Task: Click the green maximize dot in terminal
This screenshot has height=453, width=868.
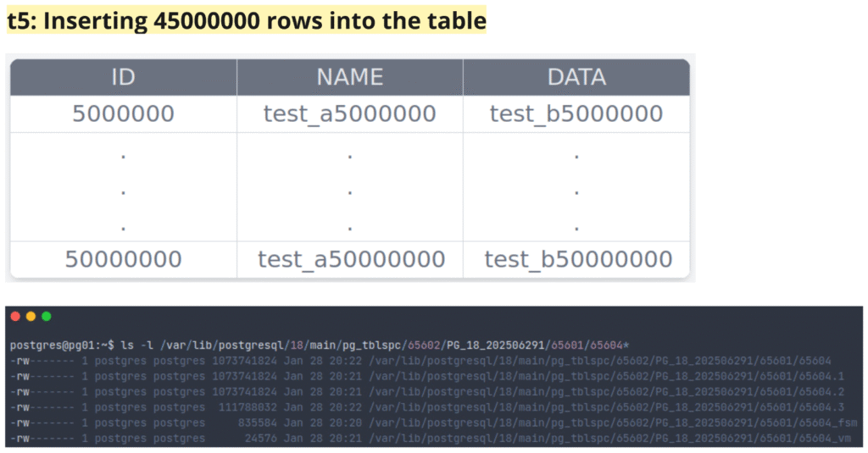Action: 47,316
